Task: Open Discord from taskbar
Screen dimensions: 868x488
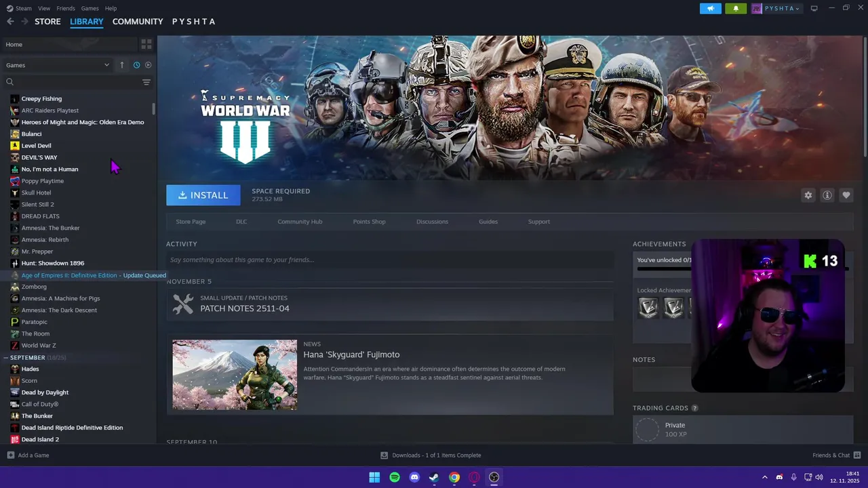Action: [414, 477]
